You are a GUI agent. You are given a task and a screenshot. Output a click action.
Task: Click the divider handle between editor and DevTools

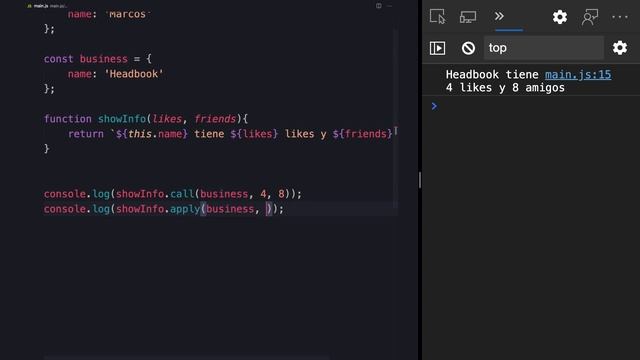420,180
